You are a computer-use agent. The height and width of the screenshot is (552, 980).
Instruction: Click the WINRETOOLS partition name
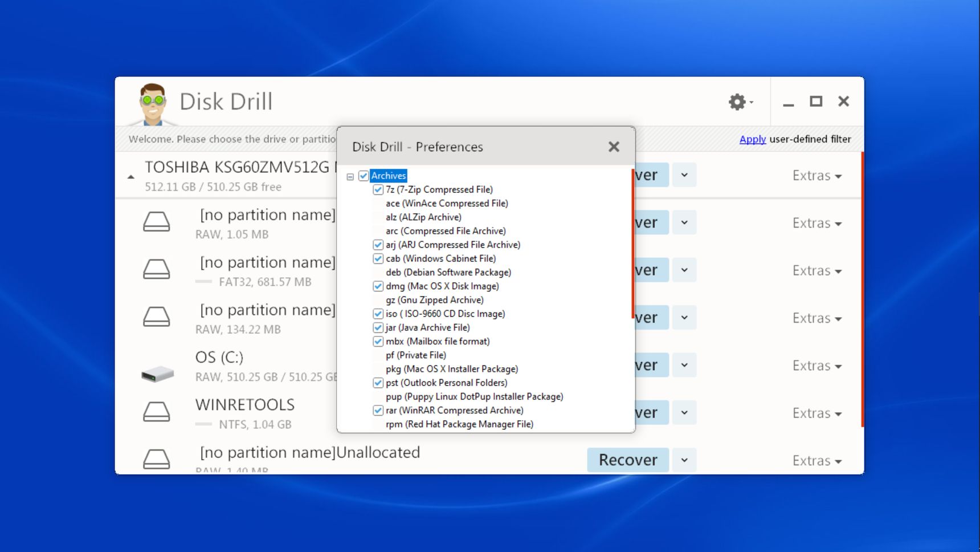pyautogui.click(x=245, y=405)
